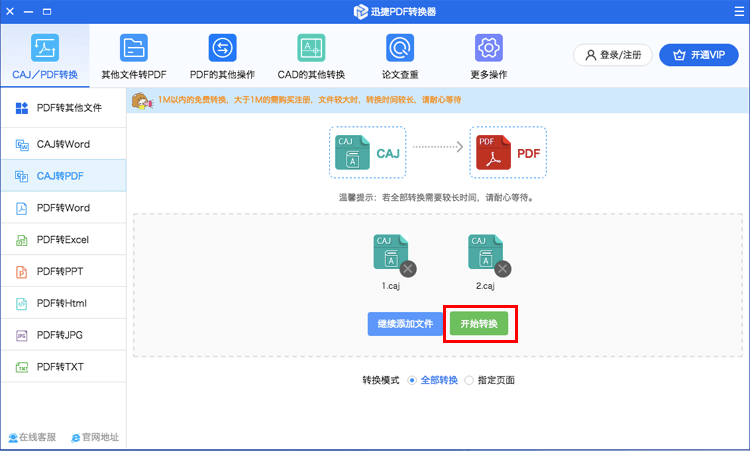This screenshot has height=451, width=750.
Task: Open the 其他文件转PDF folder icon
Action: [x=133, y=48]
